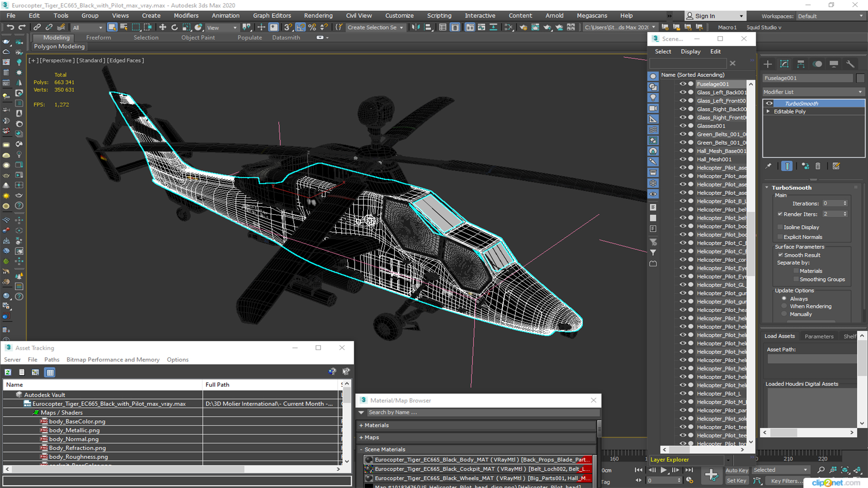868x488 pixels.
Task: Click the large Set Keys plus button
Action: click(711, 475)
